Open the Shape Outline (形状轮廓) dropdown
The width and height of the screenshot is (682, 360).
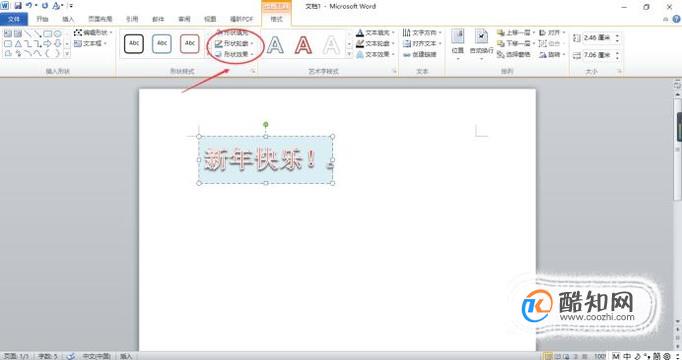tap(234, 43)
